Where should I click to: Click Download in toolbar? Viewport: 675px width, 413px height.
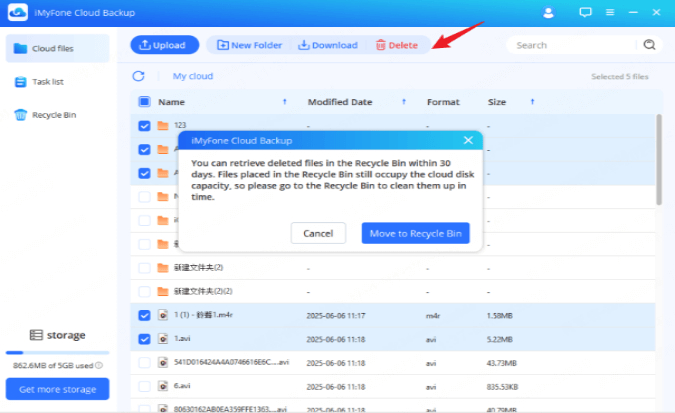(328, 45)
